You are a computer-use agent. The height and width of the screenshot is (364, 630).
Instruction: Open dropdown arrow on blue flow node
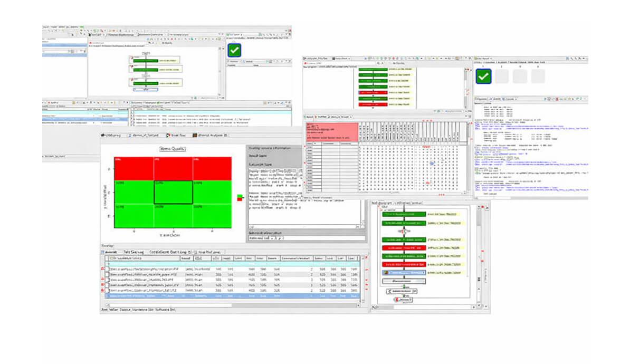point(424,272)
